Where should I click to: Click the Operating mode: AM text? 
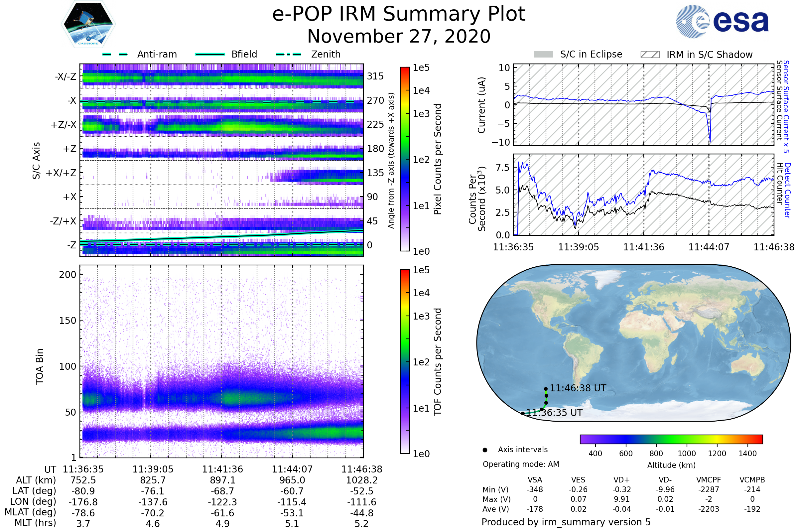pyautogui.click(x=521, y=464)
